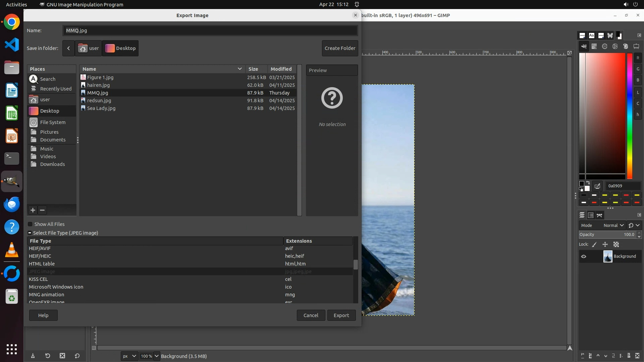Choose the KISS CEL file type row
This screenshot has height=362, width=644.
(38, 279)
